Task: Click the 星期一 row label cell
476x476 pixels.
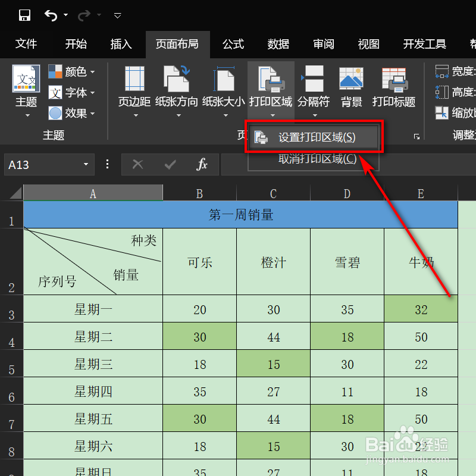Action: (x=93, y=309)
